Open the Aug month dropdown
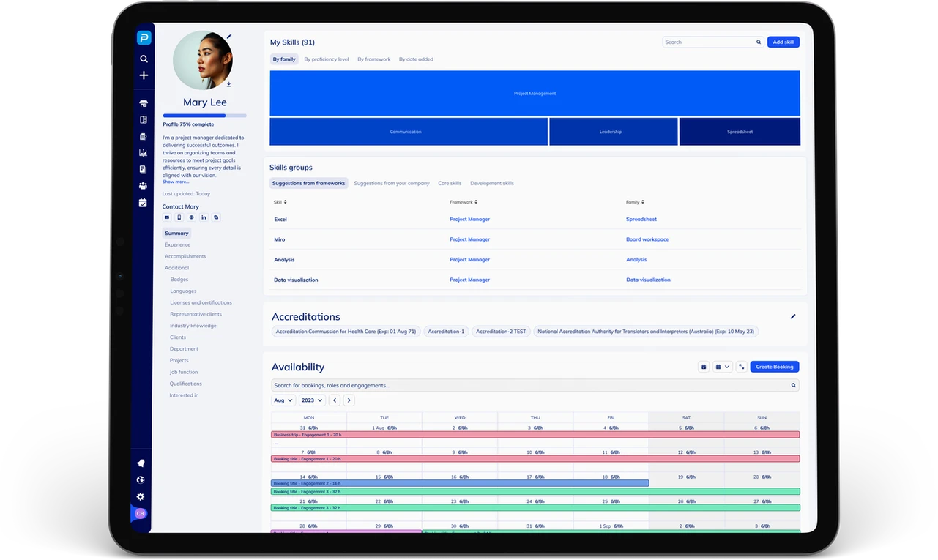Viewport: 938px width, 560px height. pos(283,400)
